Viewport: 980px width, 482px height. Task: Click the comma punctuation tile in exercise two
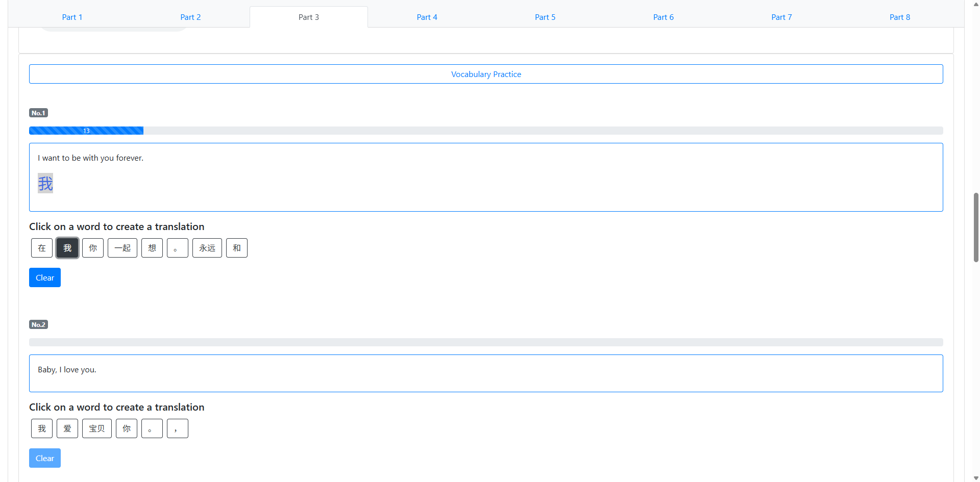coord(178,428)
